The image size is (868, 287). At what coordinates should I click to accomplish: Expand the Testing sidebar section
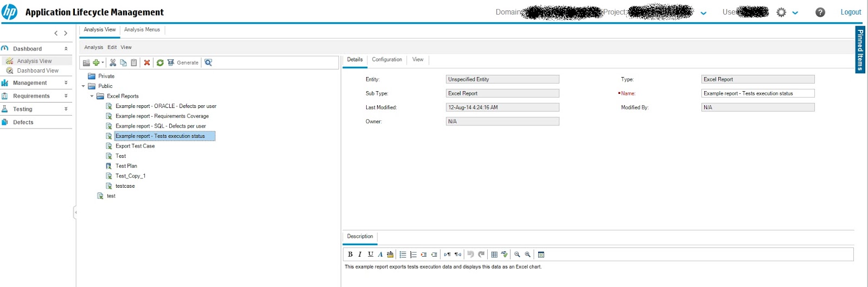click(66, 109)
